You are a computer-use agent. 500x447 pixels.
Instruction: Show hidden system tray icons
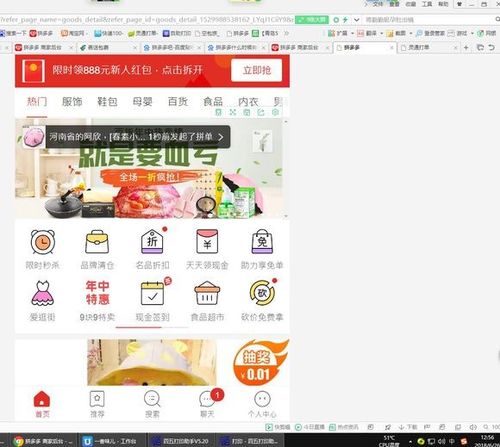click(x=410, y=441)
